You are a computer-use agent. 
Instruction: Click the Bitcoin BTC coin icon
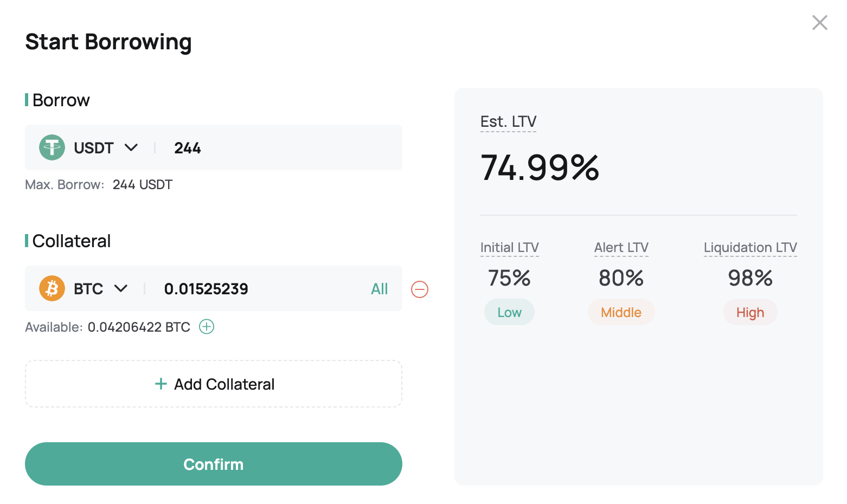click(52, 288)
